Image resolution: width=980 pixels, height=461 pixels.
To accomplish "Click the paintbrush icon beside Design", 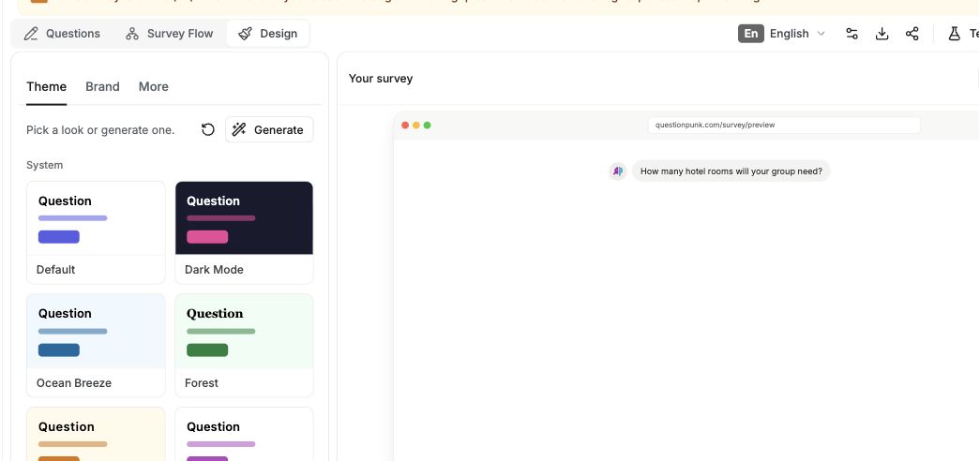I will coord(245,34).
